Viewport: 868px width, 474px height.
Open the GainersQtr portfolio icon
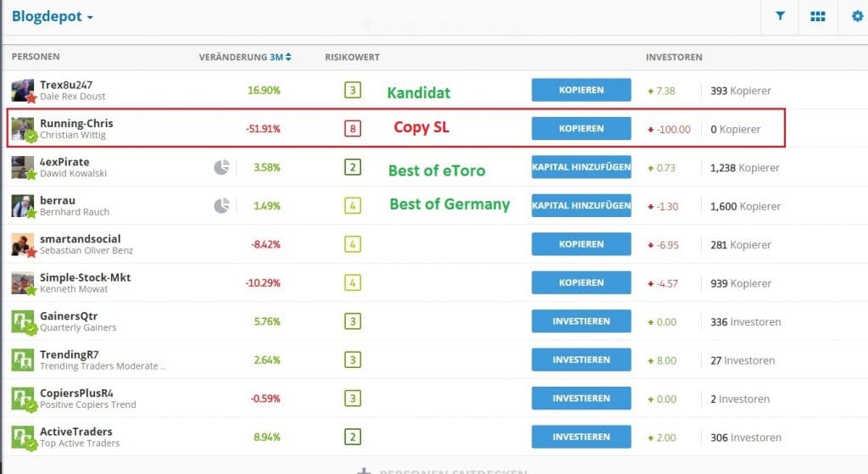click(x=23, y=321)
